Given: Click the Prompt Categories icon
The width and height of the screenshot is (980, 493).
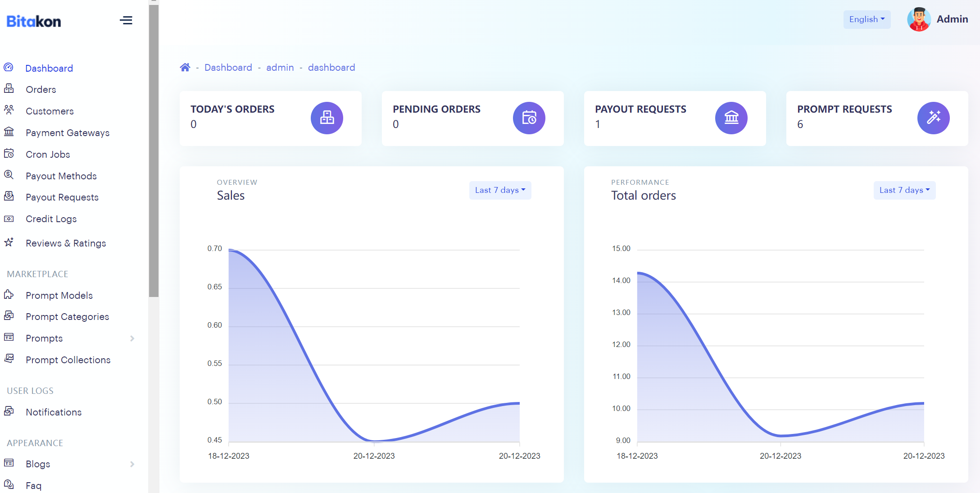Looking at the screenshot, I should click(x=9, y=315).
